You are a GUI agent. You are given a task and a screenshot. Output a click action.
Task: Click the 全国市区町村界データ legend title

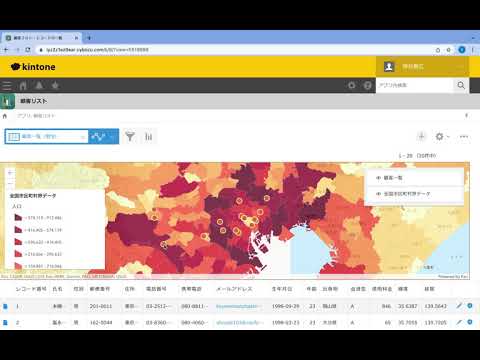[33, 196]
